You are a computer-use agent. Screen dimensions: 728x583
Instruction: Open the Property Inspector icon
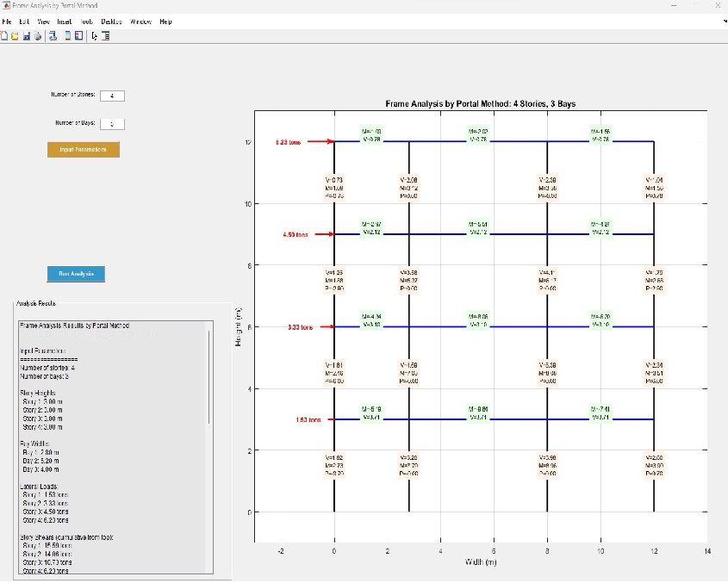(105, 36)
